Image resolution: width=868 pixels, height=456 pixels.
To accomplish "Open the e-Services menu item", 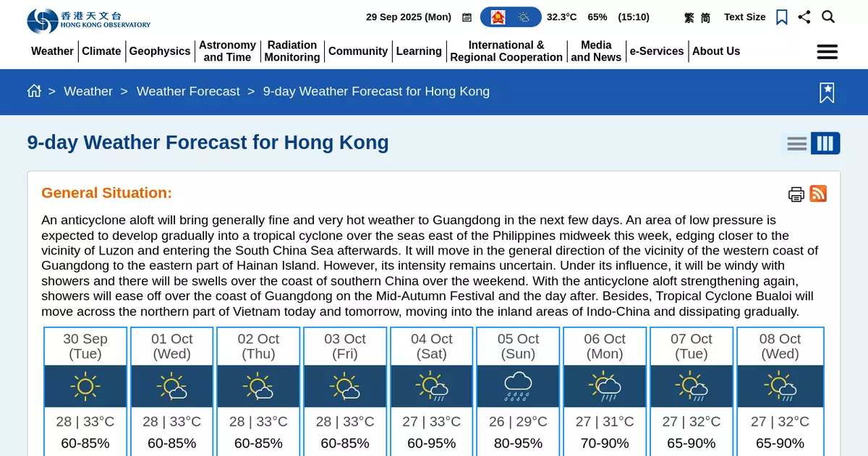I will [656, 51].
